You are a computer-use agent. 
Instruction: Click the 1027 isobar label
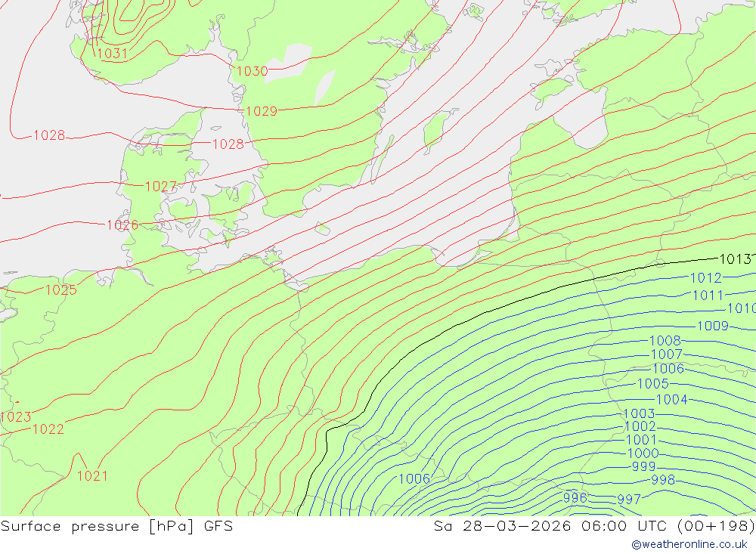(160, 186)
